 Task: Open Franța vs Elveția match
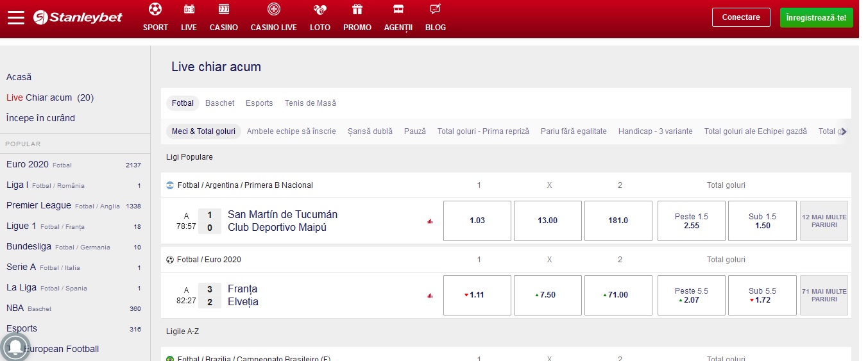(243, 296)
